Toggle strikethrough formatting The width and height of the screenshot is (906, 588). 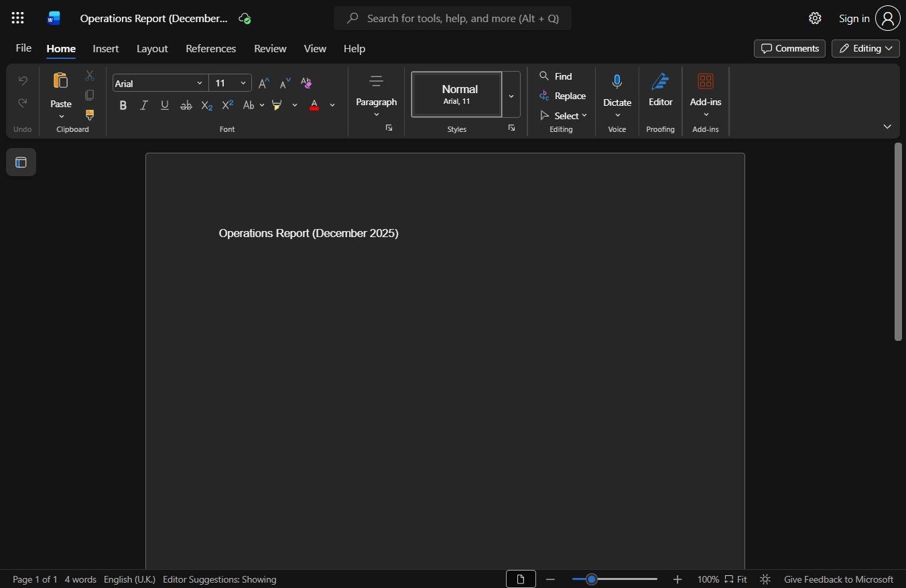point(186,105)
